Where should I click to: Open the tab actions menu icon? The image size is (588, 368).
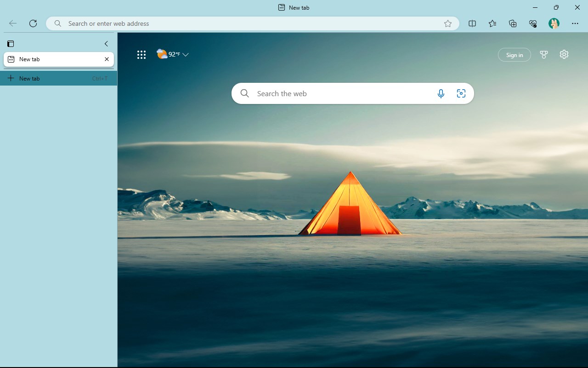tap(11, 44)
